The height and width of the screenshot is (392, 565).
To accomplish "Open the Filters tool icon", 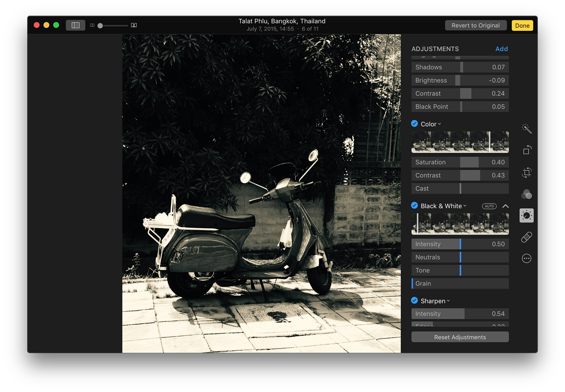I will (526, 194).
